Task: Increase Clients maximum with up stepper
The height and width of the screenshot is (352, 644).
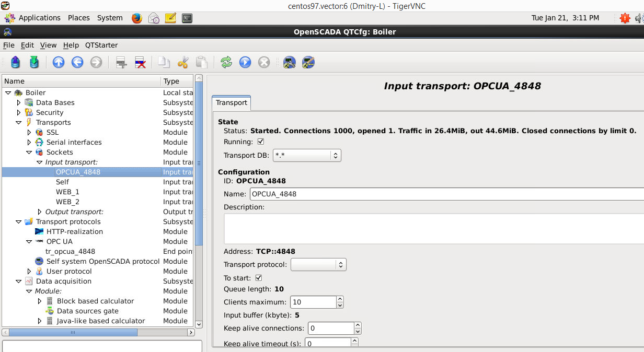Action: coord(340,299)
